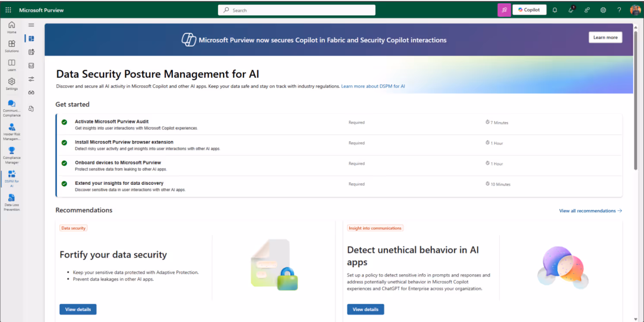Image resolution: width=644 pixels, height=322 pixels.
Task: Follow Learn more about DSPM for AI link
Action: [373, 86]
